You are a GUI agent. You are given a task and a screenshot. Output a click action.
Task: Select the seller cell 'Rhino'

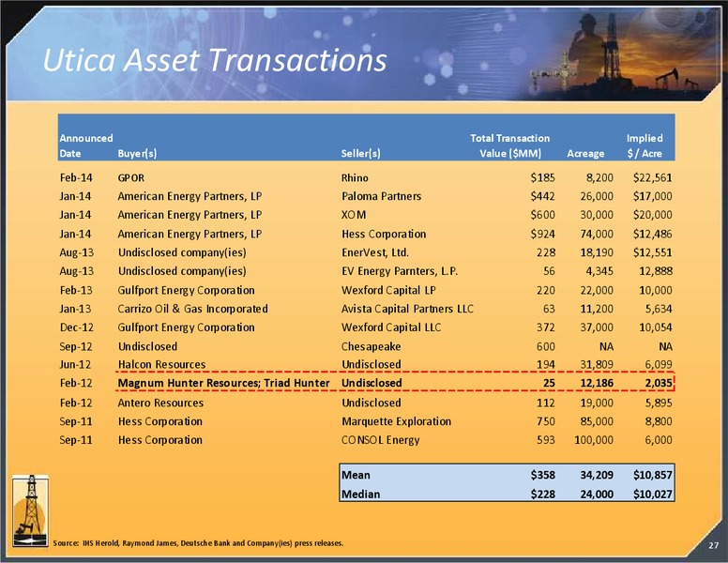[355, 178]
